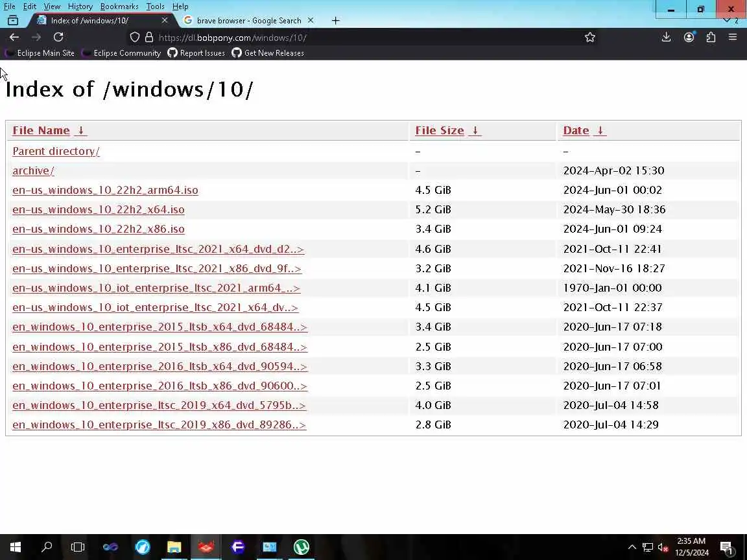The image size is (747, 560).
Task: Open the tracking protection shield icon
Action: coord(135,37)
